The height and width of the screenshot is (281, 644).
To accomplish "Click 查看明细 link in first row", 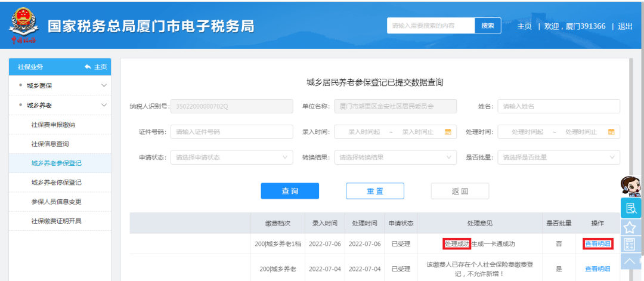I will pyautogui.click(x=597, y=243).
